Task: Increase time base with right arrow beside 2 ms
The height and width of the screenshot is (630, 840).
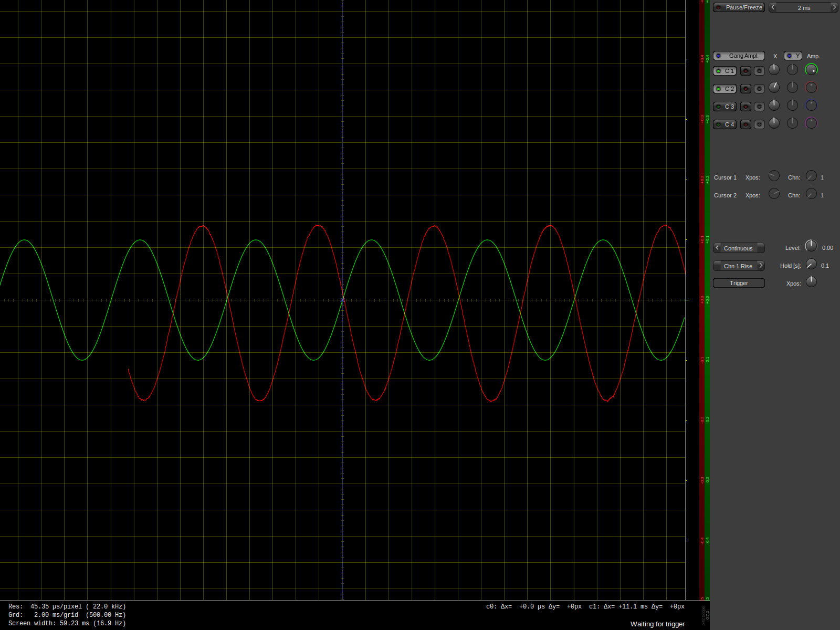Action: (x=834, y=7)
